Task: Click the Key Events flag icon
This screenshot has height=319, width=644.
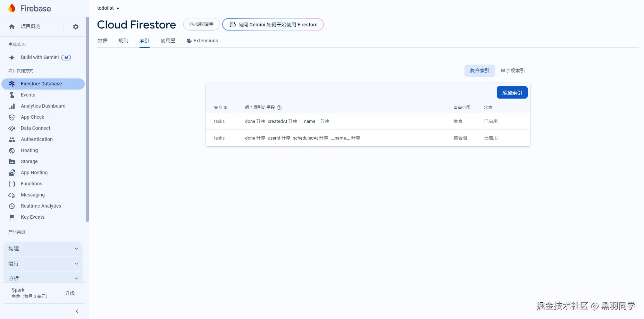Action: point(12,217)
